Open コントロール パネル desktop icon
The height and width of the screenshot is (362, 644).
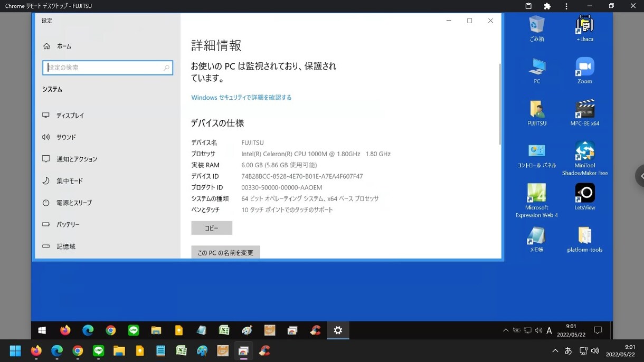537,155
